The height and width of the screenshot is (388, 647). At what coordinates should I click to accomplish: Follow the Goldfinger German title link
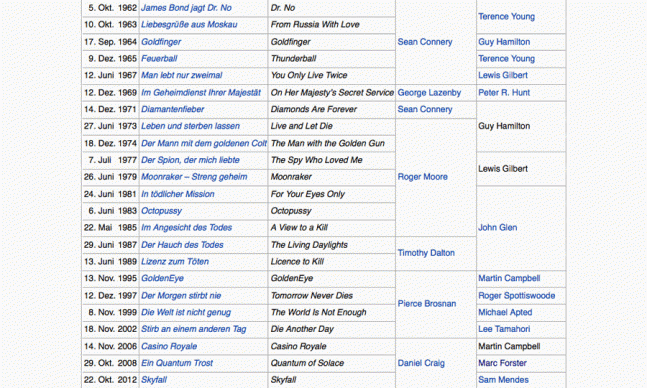161,42
